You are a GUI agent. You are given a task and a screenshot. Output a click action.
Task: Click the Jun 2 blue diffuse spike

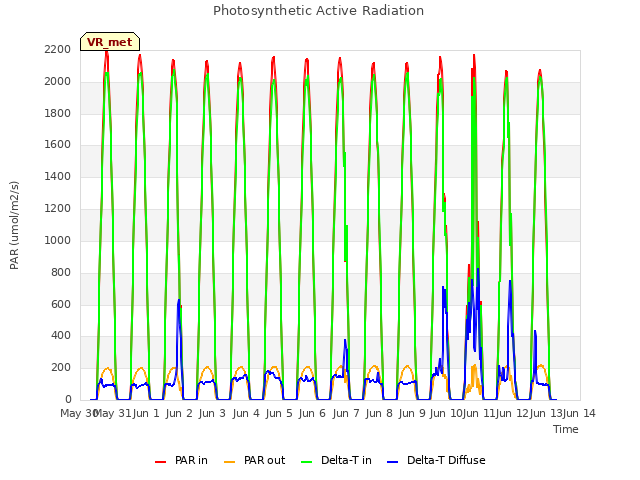tap(179, 301)
